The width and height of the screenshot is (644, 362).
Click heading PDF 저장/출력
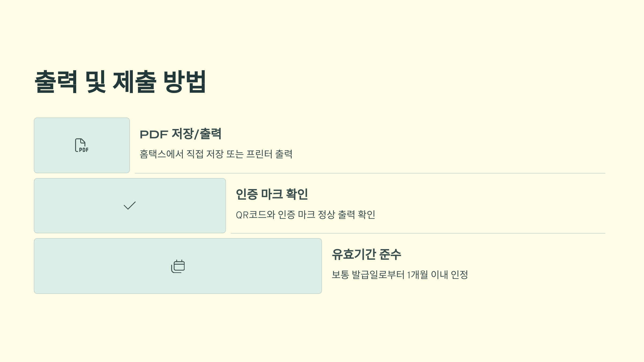coord(180,134)
